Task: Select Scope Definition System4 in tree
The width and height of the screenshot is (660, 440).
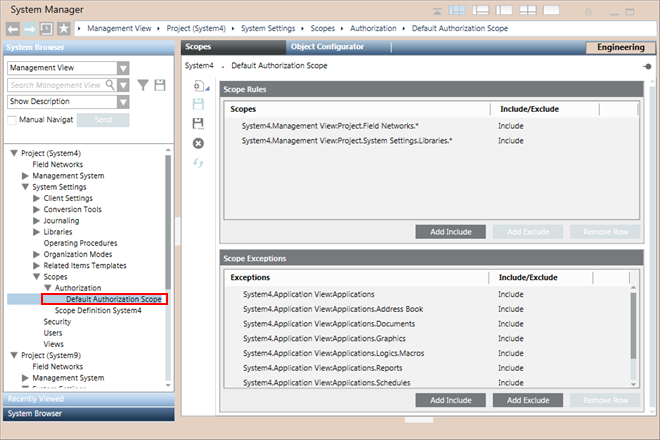Action: tap(98, 311)
